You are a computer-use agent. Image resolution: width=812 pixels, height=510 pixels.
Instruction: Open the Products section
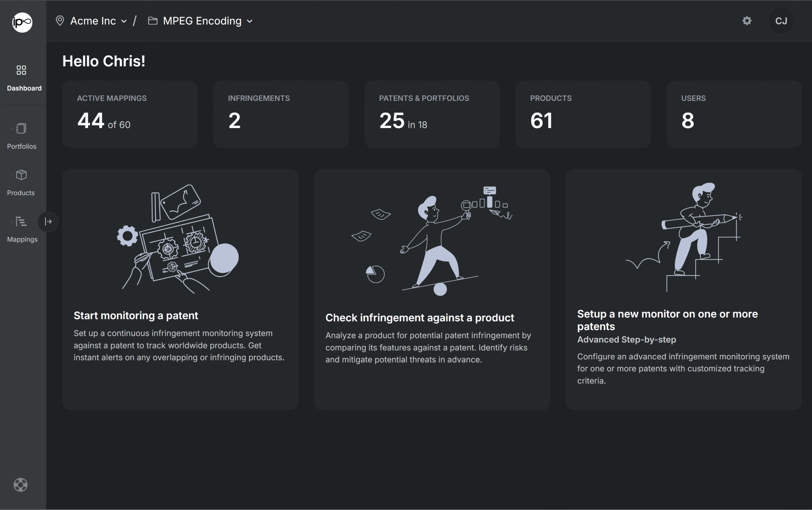point(21,181)
